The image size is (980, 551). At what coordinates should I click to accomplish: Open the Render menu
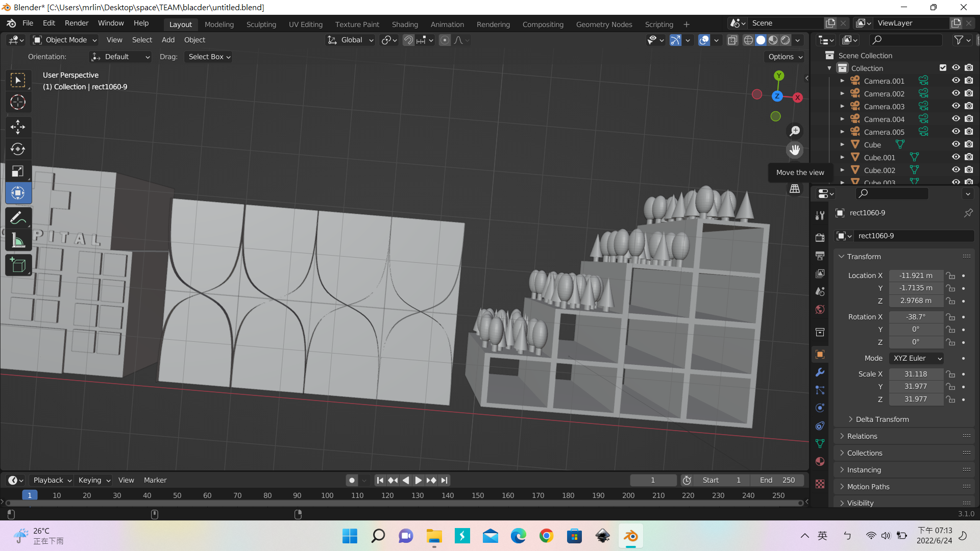77,23
